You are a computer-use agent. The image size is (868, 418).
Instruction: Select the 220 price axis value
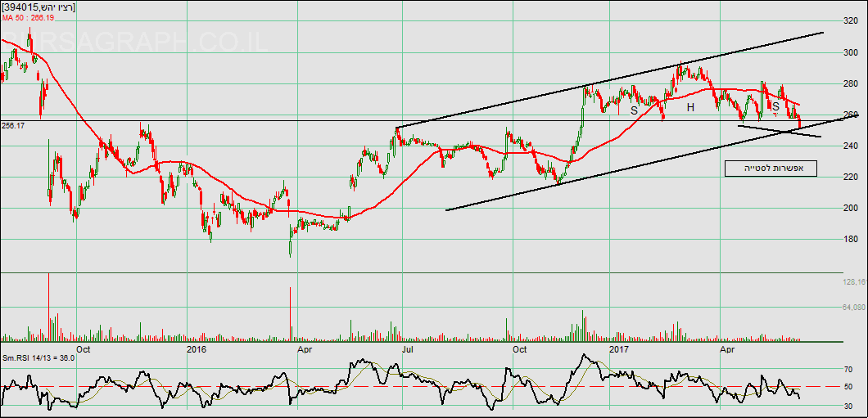[851, 178]
